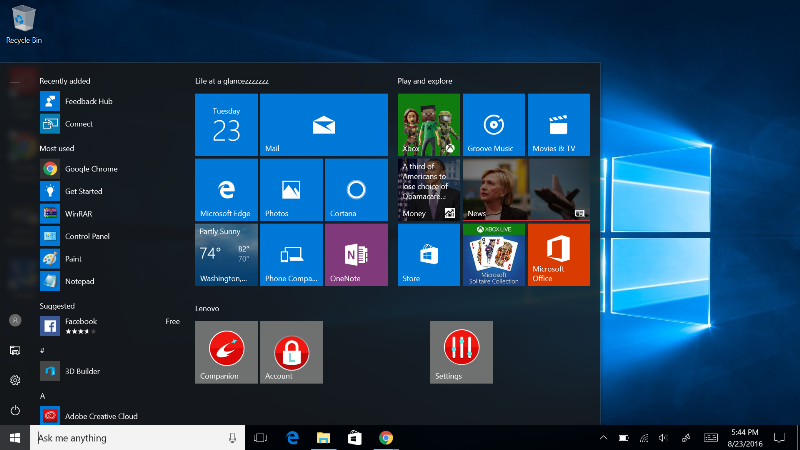Image resolution: width=800 pixels, height=450 pixels.
Task: Click the Play and explore group title
Action: (424, 81)
